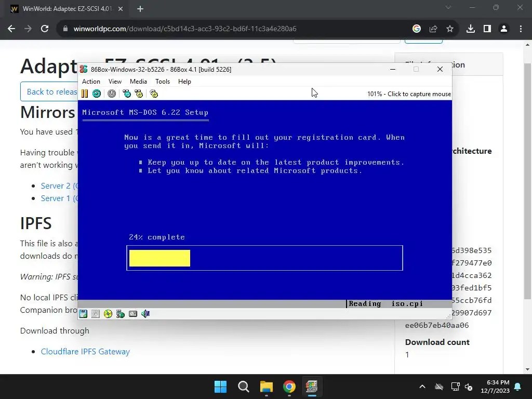
Task: Click the '24% complete' text
Action: pyautogui.click(x=157, y=237)
